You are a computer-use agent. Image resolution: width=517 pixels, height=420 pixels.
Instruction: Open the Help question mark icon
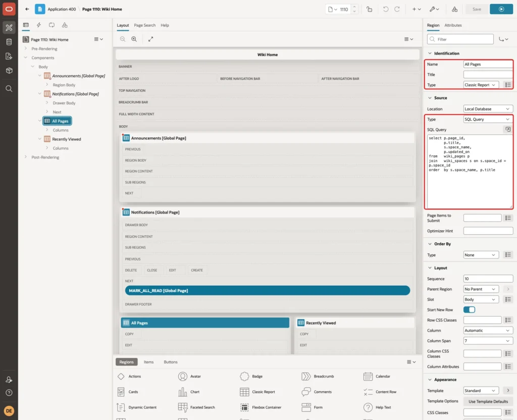pos(9,393)
